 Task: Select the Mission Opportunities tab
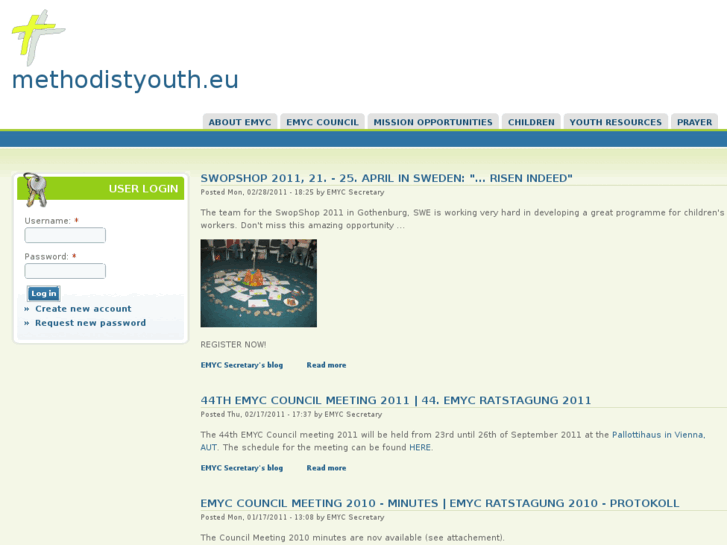[433, 122]
